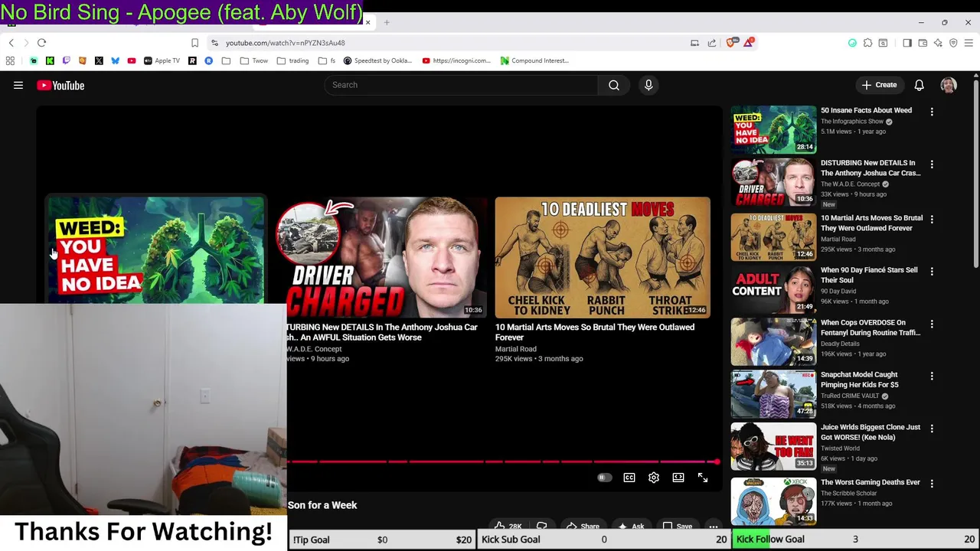Open The Infographics Show channel name
Image resolution: width=980 pixels, height=551 pixels.
pos(852,122)
